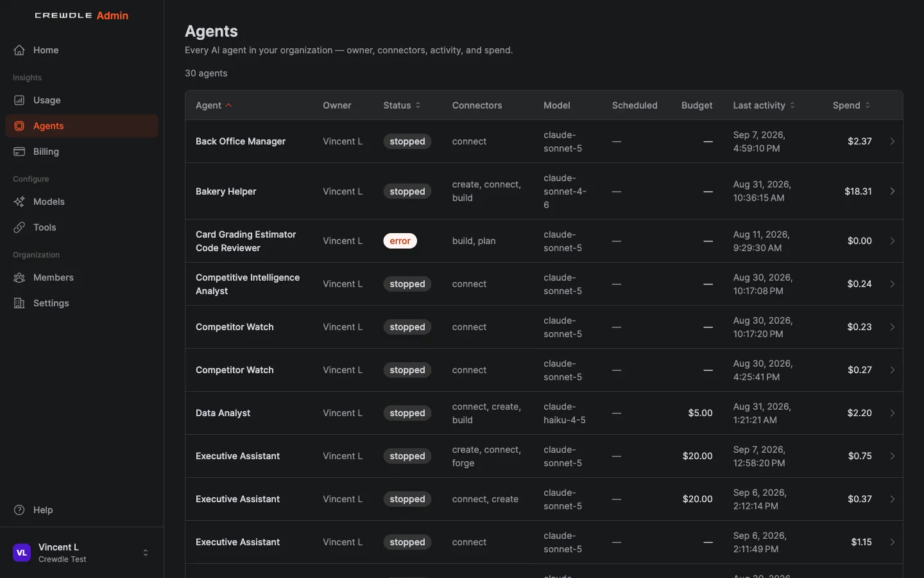Open Card Grading Estimator row chevron
The width and height of the screenshot is (924, 578).
(892, 241)
